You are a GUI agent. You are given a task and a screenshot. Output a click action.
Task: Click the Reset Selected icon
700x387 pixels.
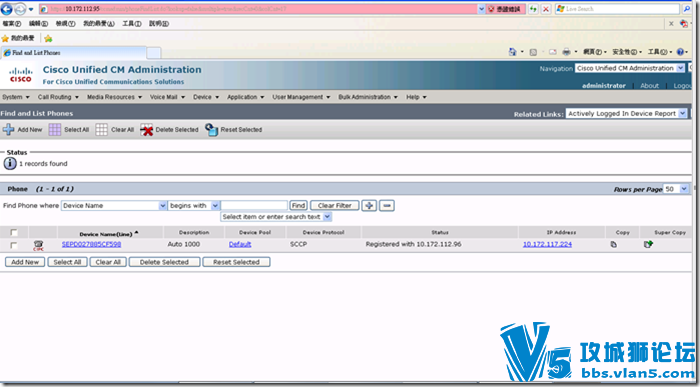point(211,129)
